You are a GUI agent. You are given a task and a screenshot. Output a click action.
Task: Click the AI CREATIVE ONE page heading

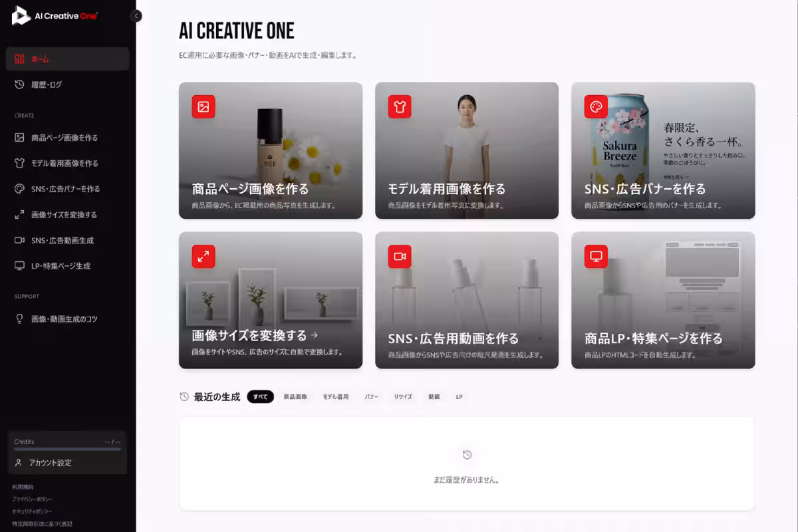coord(237,31)
